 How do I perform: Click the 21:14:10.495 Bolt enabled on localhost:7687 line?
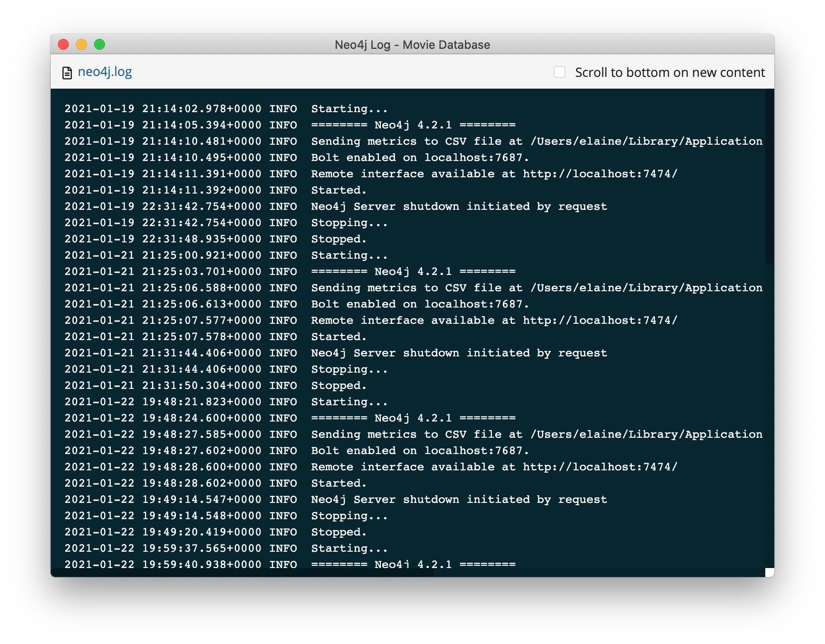click(297, 157)
